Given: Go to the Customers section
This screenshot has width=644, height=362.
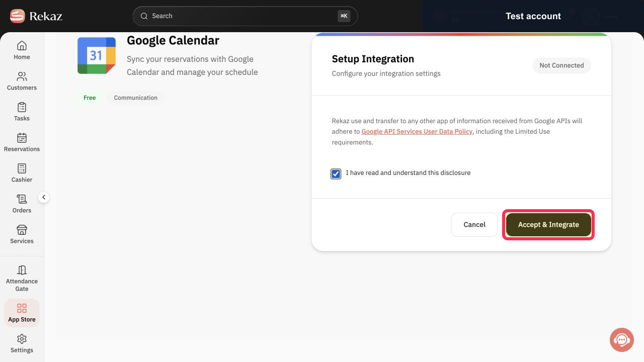Looking at the screenshot, I should click(22, 81).
